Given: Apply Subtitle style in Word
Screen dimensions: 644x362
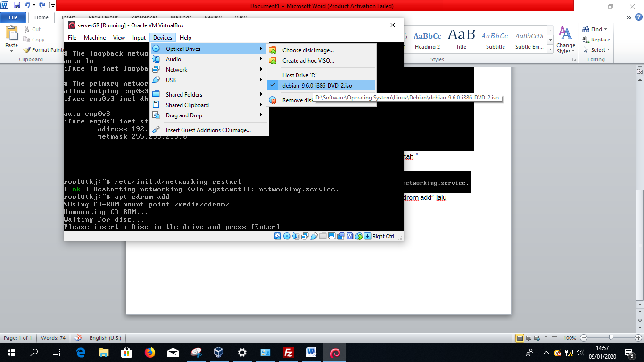Looking at the screenshot, I should [495, 41].
